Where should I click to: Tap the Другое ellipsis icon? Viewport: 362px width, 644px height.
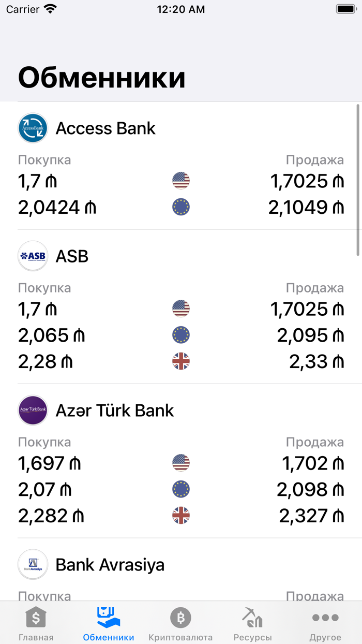325,617
